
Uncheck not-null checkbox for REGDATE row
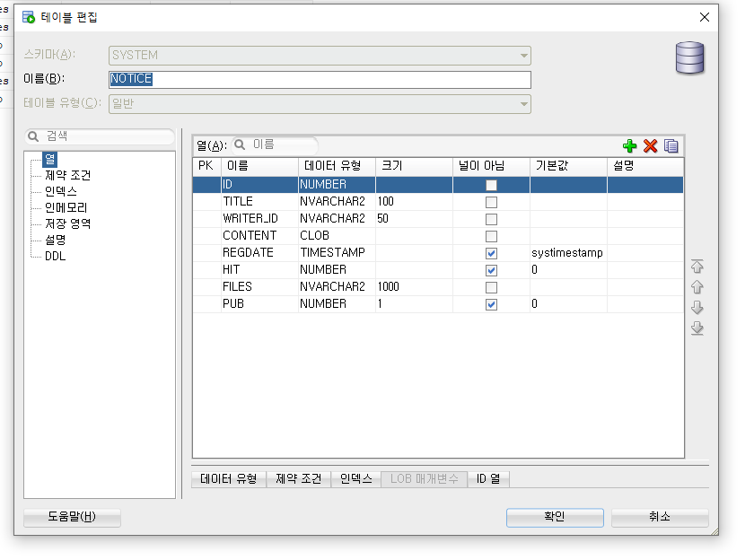click(x=491, y=253)
